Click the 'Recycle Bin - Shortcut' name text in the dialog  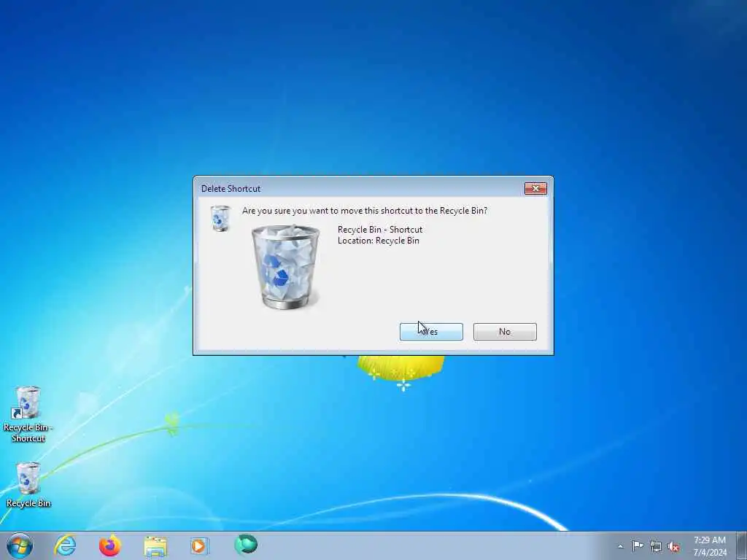380,230
